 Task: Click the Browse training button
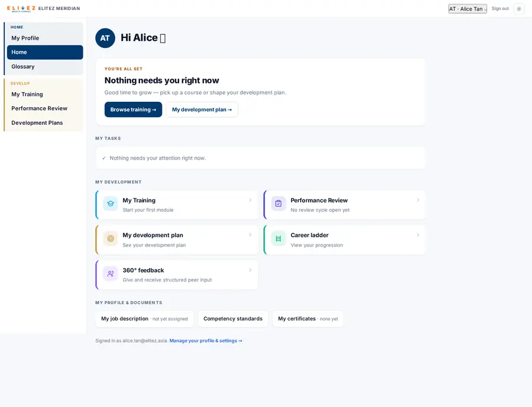134,109
